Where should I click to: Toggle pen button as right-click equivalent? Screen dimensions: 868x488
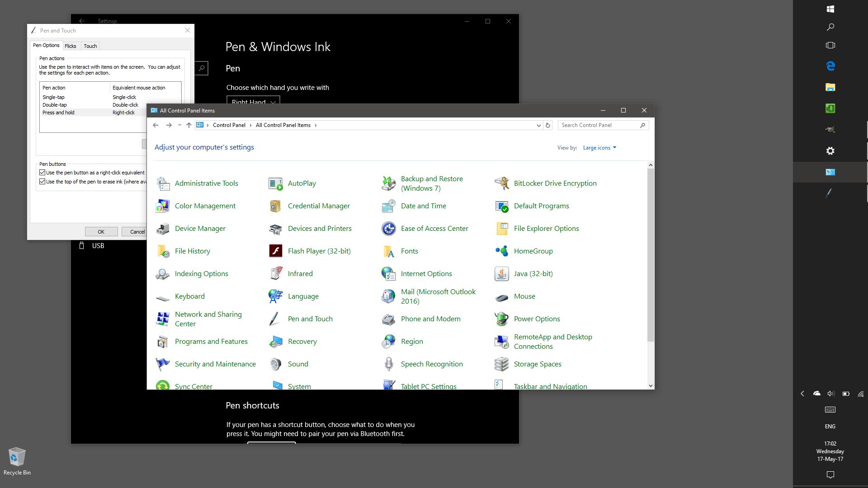tap(42, 173)
